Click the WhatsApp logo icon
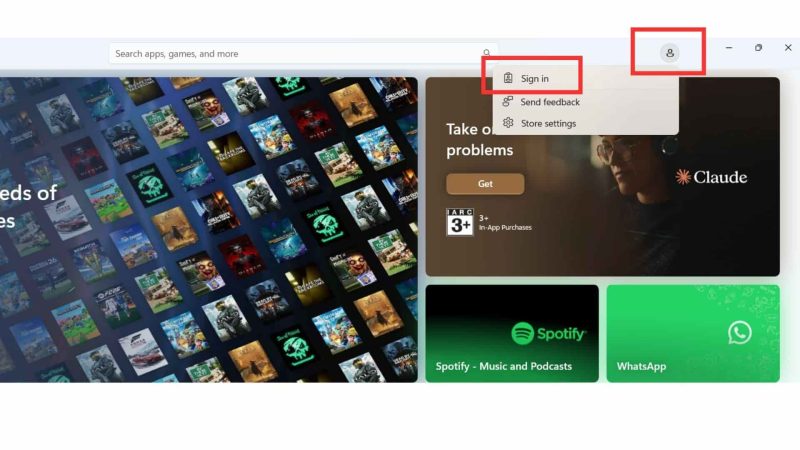 [739, 332]
